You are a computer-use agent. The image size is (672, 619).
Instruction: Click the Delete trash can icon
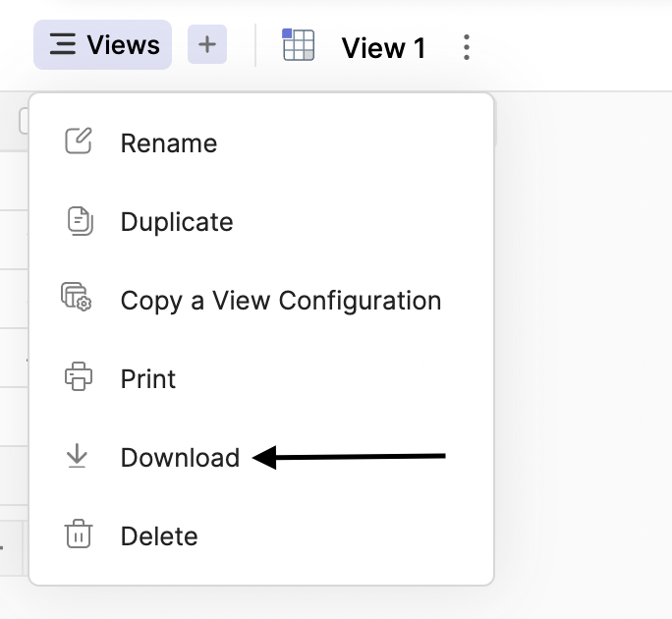click(x=78, y=535)
